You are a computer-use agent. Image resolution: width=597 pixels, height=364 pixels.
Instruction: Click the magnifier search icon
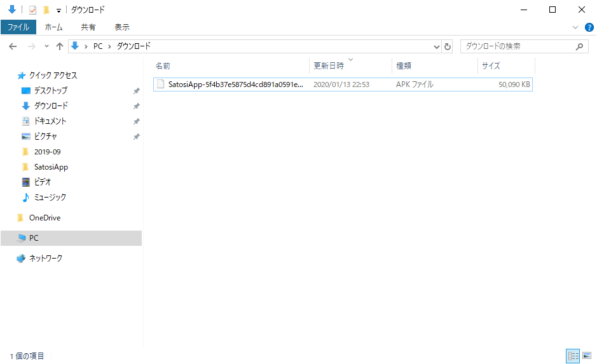579,46
